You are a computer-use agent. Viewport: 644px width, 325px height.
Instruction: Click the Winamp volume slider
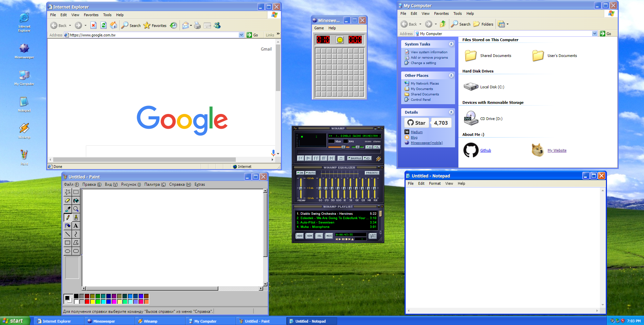pyautogui.click(x=339, y=147)
